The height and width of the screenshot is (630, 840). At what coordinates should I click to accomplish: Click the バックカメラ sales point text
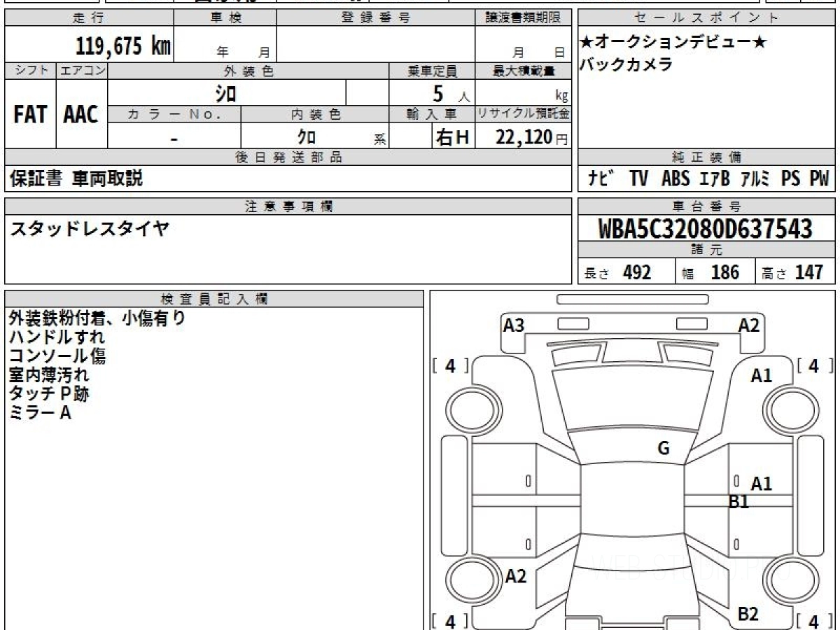click(x=626, y=64)
